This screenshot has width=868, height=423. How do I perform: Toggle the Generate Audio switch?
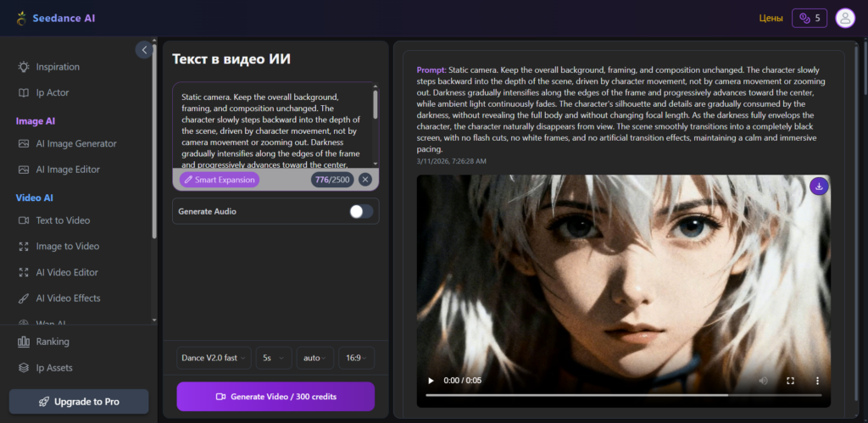click(361, 211)
